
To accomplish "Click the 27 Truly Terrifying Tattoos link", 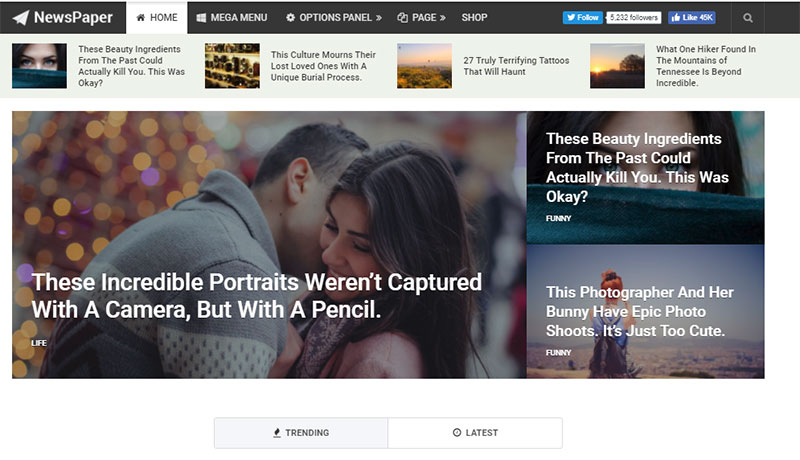I will [x=516, y=66].
